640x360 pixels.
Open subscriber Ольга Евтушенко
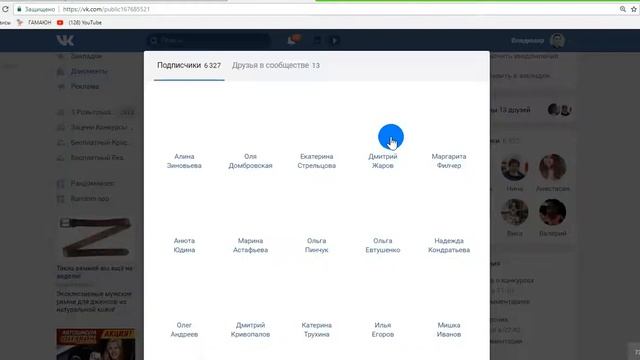pyautogui.click(x=383, y=245)
